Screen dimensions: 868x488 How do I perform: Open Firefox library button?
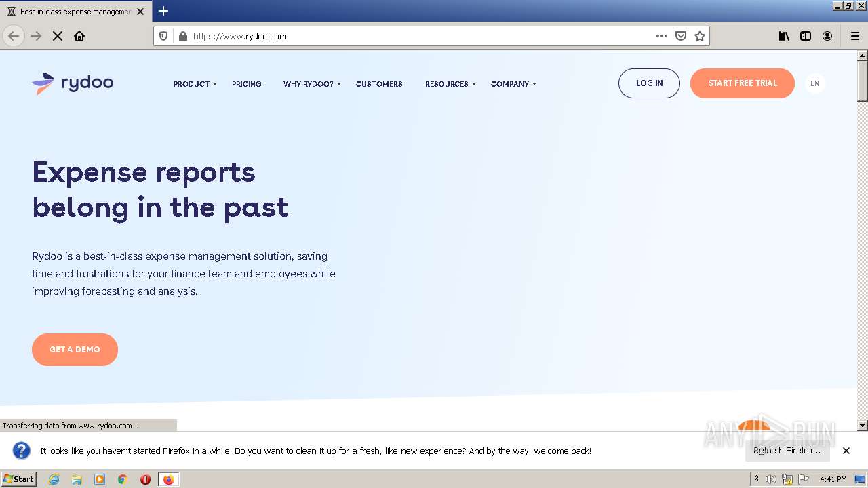784,36
